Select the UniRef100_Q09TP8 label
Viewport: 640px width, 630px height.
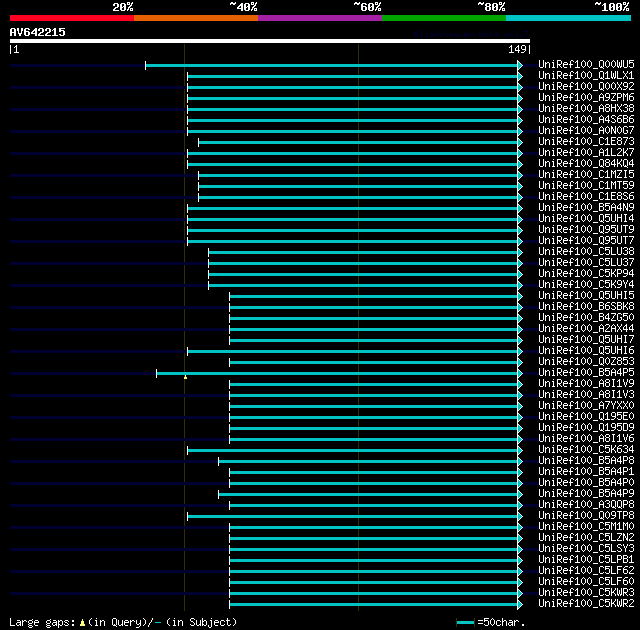(x=586, y=516)
